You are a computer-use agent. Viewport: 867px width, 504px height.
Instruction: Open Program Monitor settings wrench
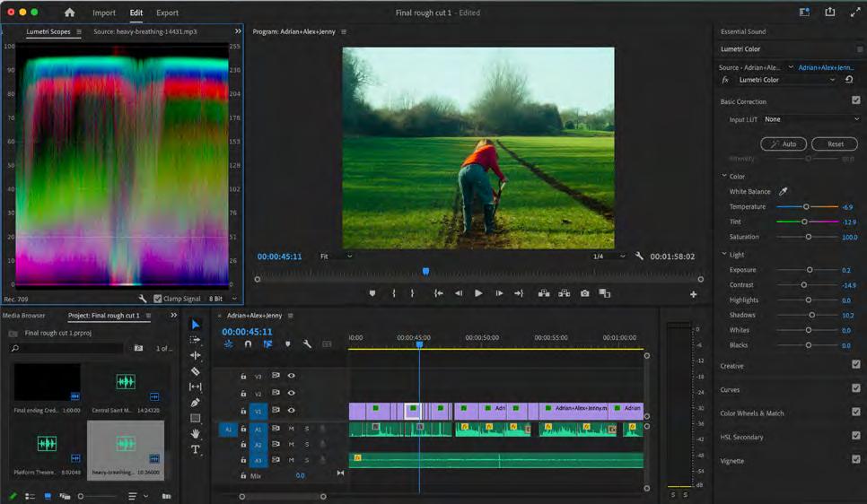[x=639, y=256]
